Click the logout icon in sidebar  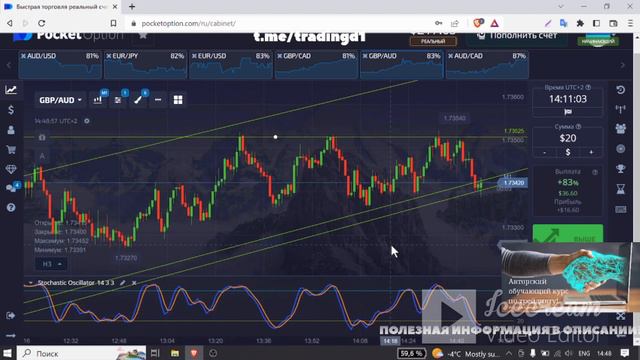(11, 316)
